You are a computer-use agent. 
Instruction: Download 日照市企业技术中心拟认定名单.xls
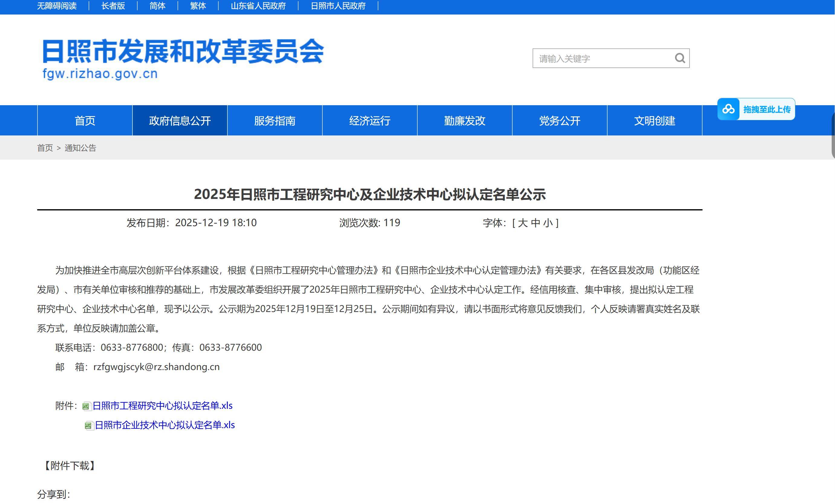pos(165,425)
